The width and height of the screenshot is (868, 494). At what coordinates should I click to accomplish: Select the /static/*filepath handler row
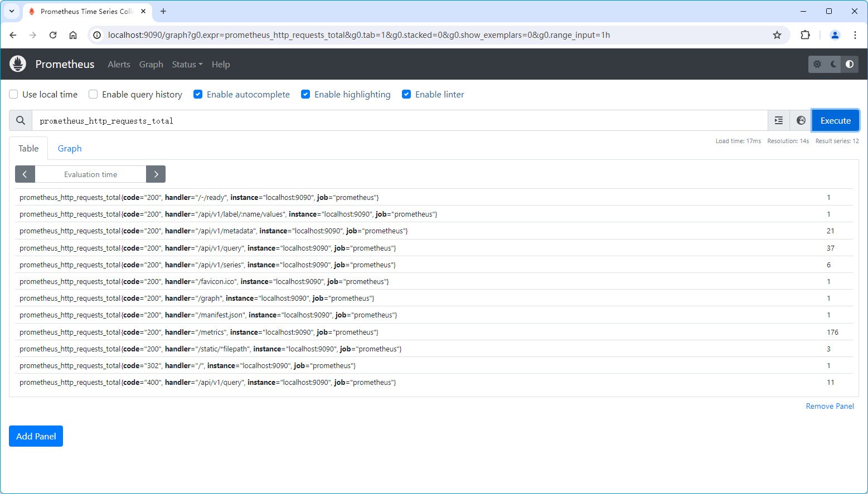(434, 349)
